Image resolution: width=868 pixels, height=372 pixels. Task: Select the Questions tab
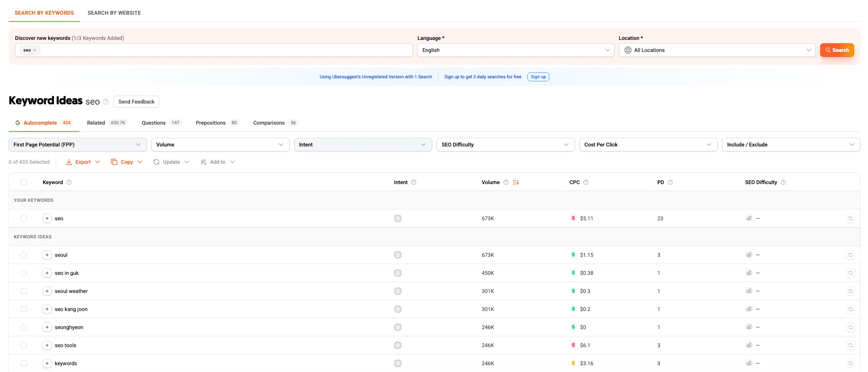pyautogui.click(x=161, y=123)
